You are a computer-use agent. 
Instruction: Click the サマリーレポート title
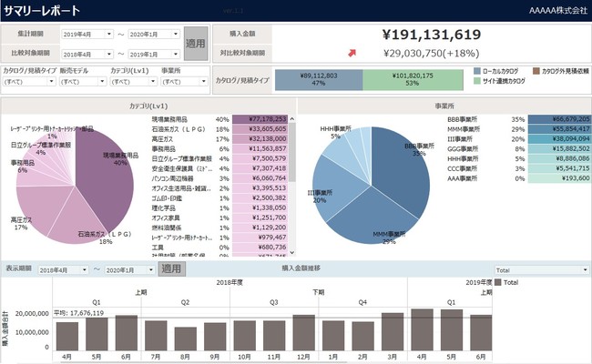pyautogui.click(x=42, y=10)
